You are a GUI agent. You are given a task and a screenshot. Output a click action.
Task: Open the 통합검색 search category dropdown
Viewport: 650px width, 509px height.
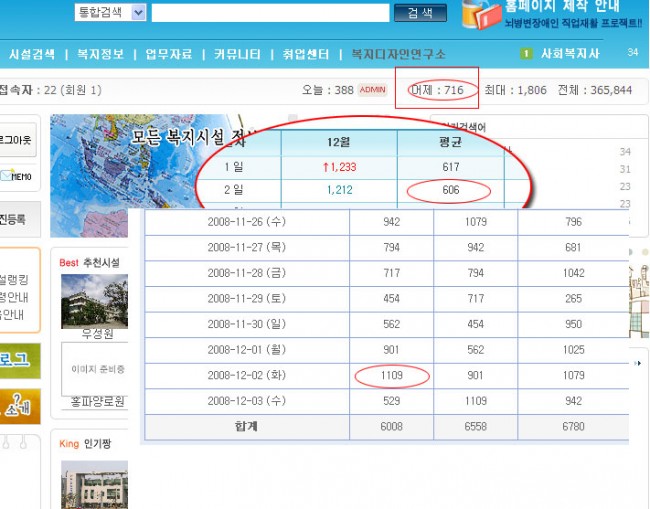pos(138,12)
